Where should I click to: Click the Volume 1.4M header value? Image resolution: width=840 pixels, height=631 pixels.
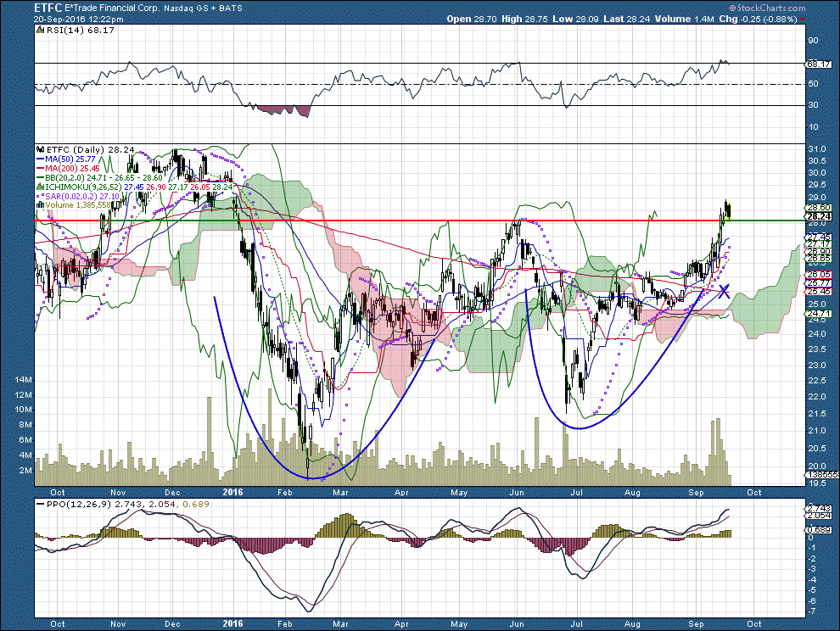tap(684, 19)
